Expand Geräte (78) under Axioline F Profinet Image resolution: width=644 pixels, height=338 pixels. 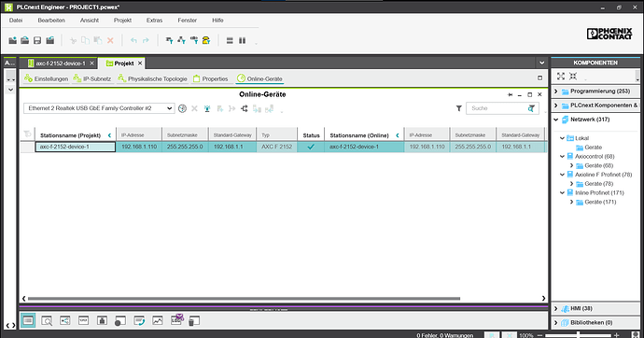coord(571,184)
